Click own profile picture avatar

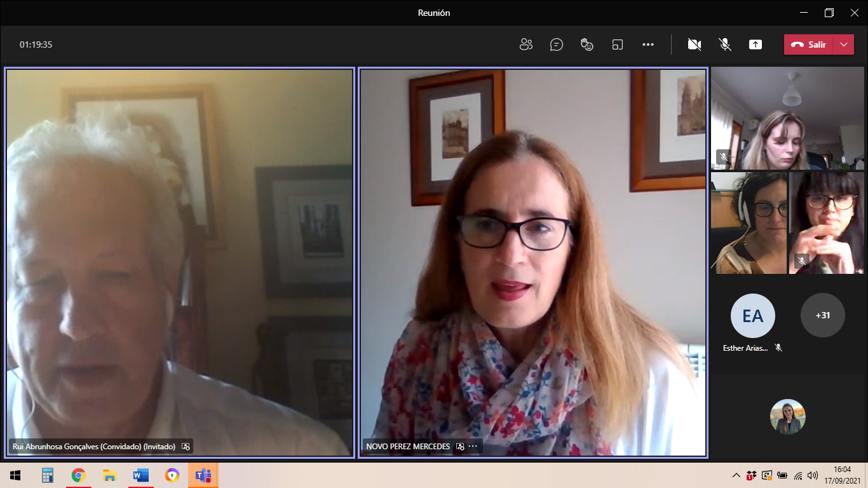pos(788,417)
